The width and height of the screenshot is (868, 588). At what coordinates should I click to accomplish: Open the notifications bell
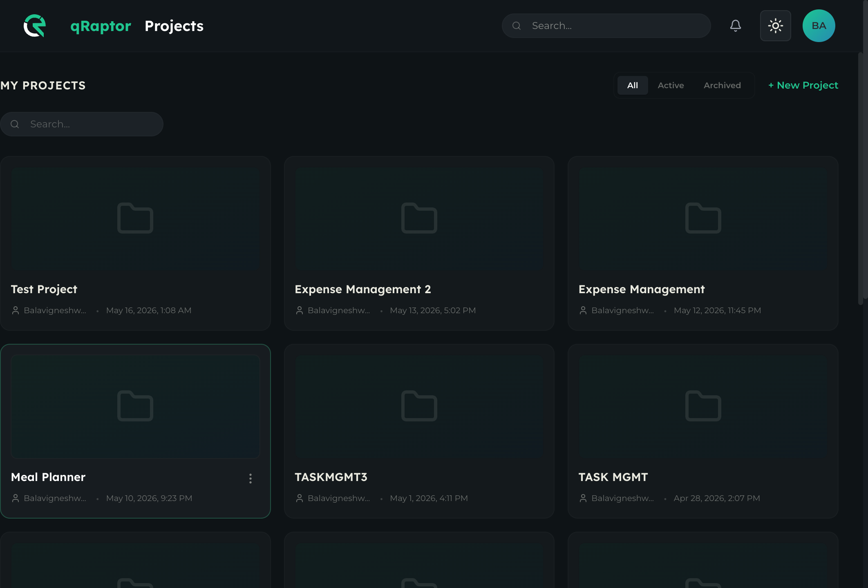tap(735, 26)
